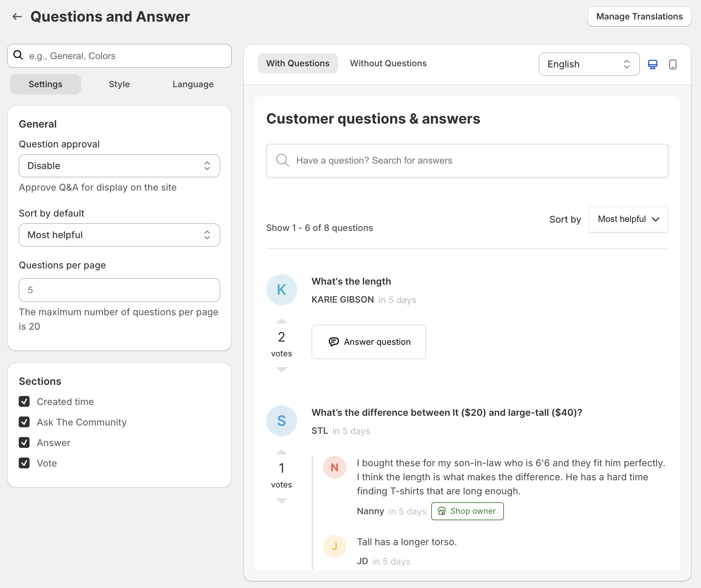Click the "Tall has a longer torso." answer
Viewport: 701px width, 588px height.
pyautogui.click(x=407, y=542)
